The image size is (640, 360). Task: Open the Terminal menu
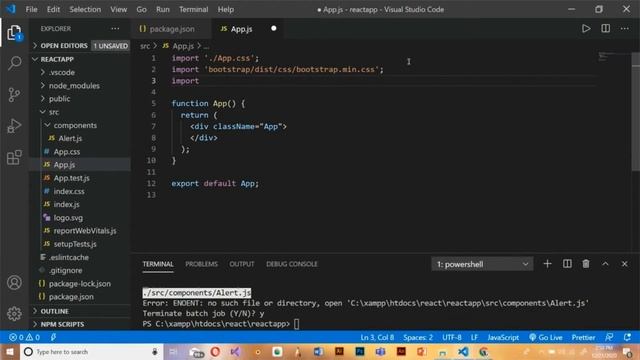[x=193, y=9]
